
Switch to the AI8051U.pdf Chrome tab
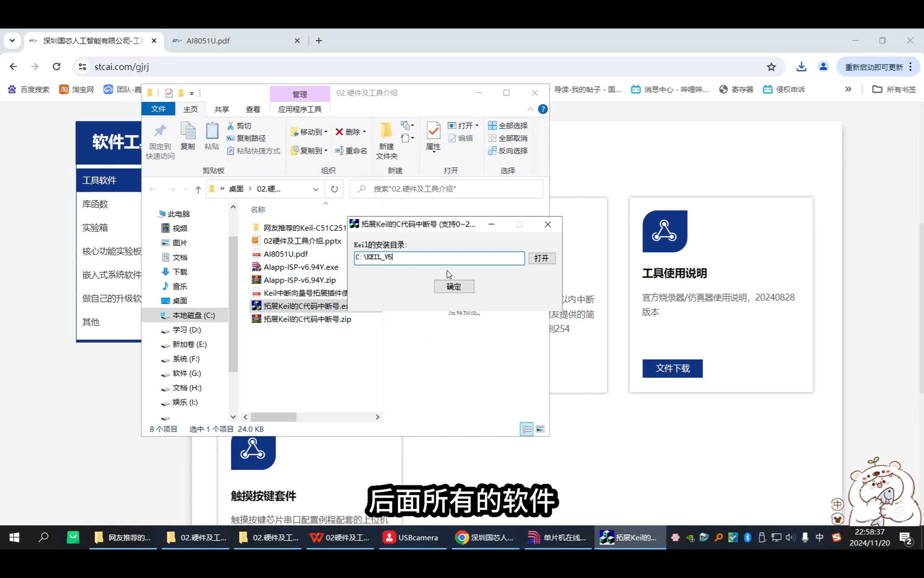click(233, 40)
